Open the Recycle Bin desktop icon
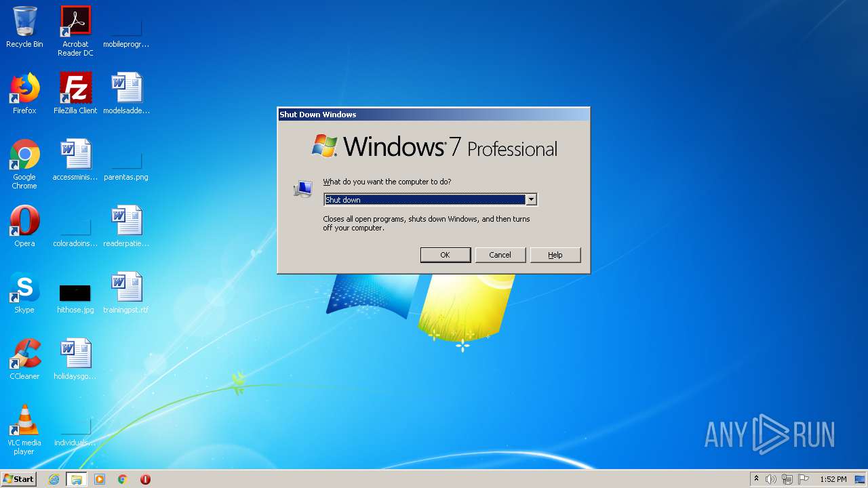 click(24, 27)
